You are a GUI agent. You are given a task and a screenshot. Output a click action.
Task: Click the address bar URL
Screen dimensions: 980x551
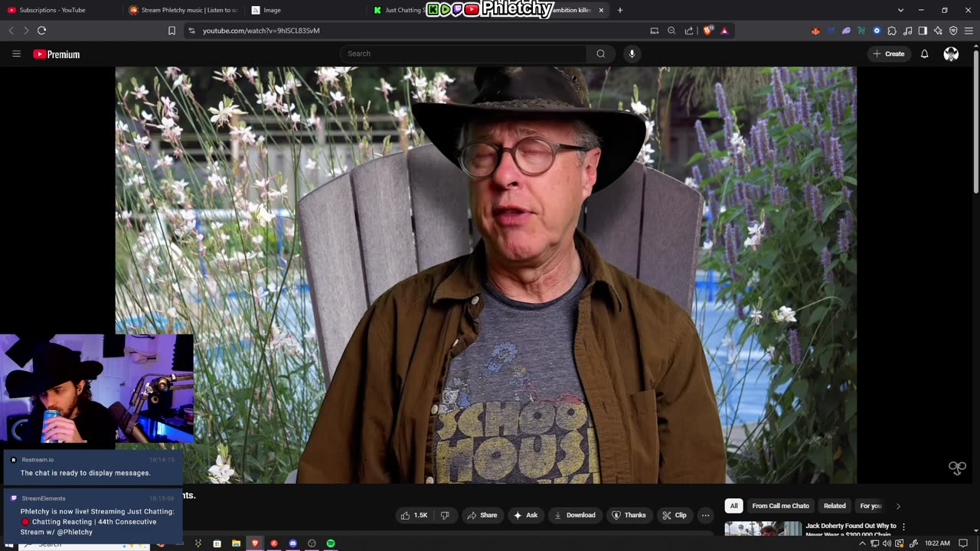coord(261,31)
